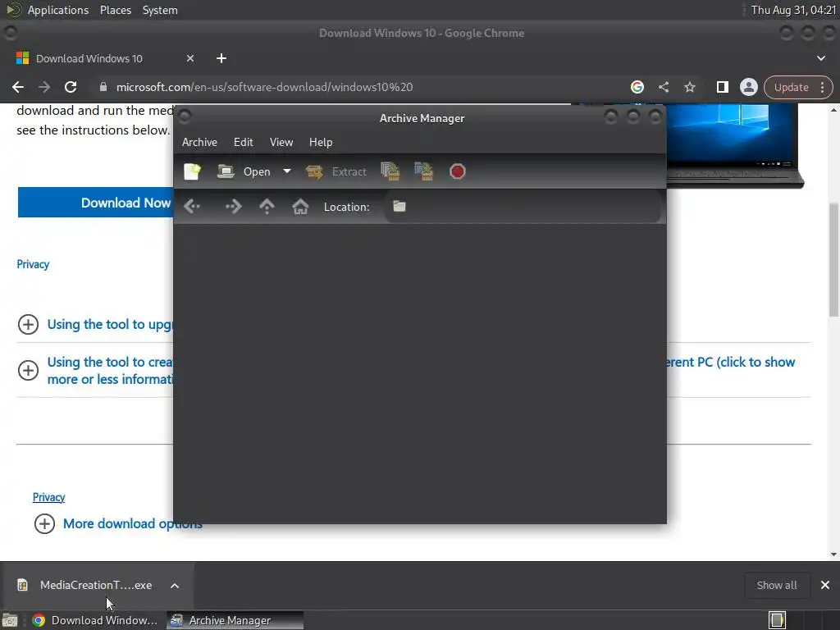The height and width of the screenshot is (630, 840).
Task: Click the red Stop icon in Archive Manager
Action: 458,171
